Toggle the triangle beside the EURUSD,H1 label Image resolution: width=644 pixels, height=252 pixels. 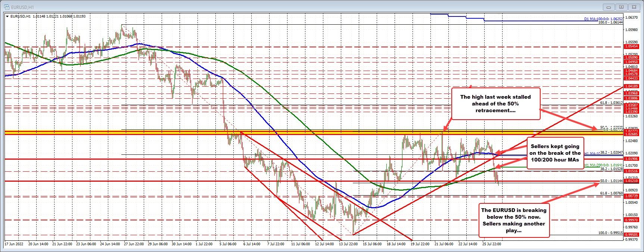pos(7,16)
